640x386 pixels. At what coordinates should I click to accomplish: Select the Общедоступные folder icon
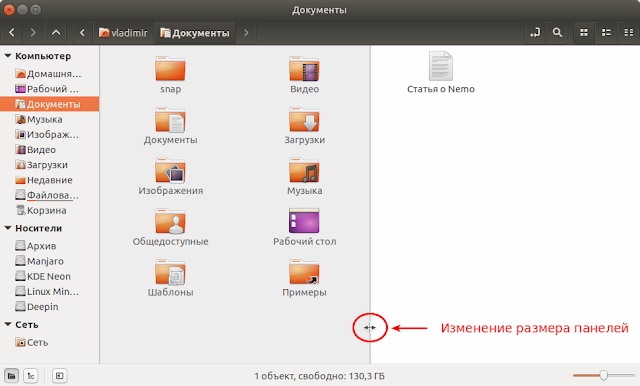170,222
